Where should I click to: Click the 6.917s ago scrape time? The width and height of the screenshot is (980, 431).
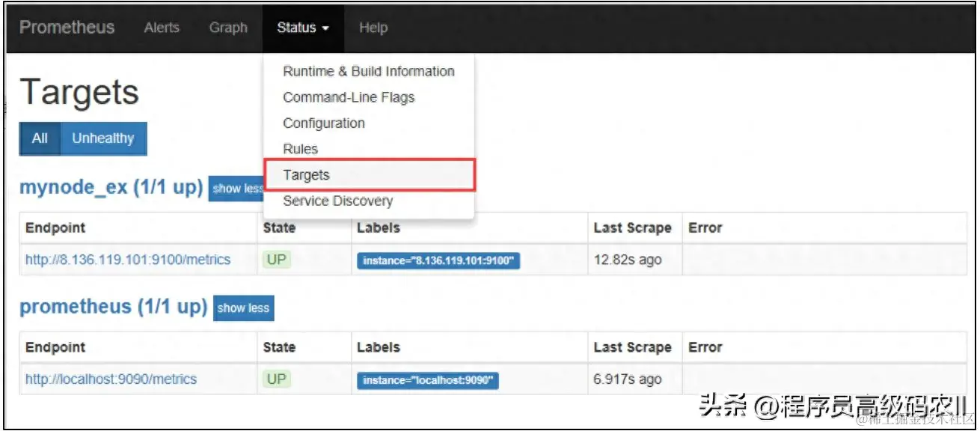[628, 379]
